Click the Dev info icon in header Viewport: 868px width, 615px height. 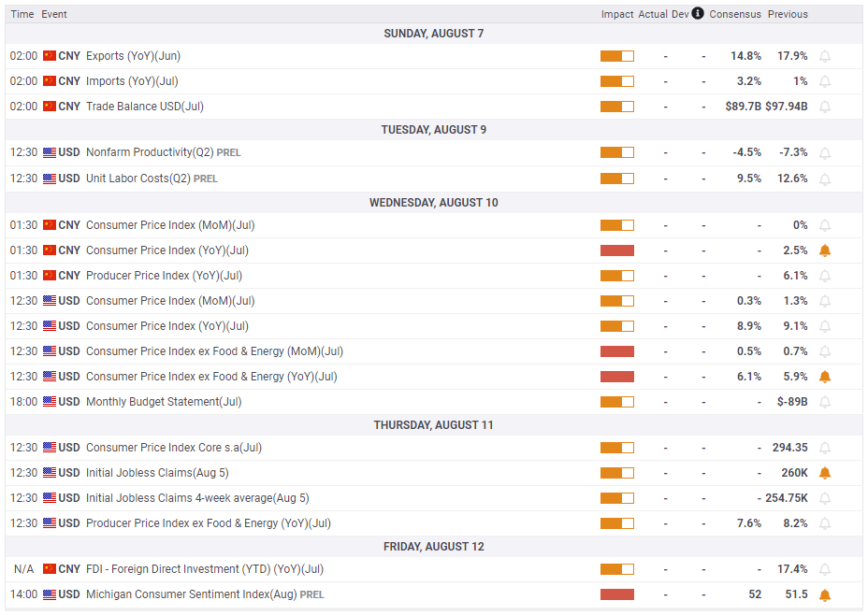click(x=698, y=14)
